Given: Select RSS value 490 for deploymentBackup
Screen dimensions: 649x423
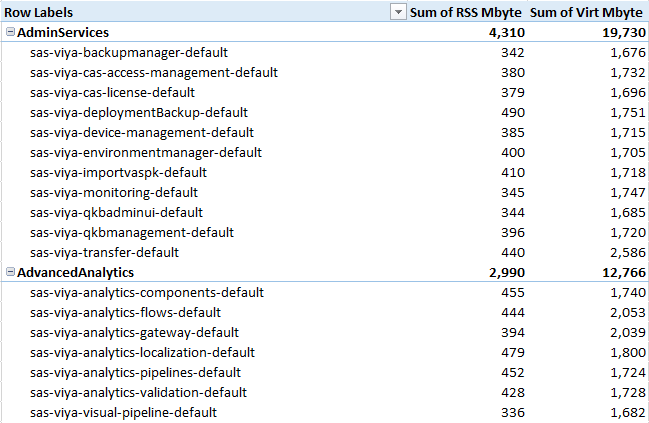Looking at the screenshot, I should 513,113.
